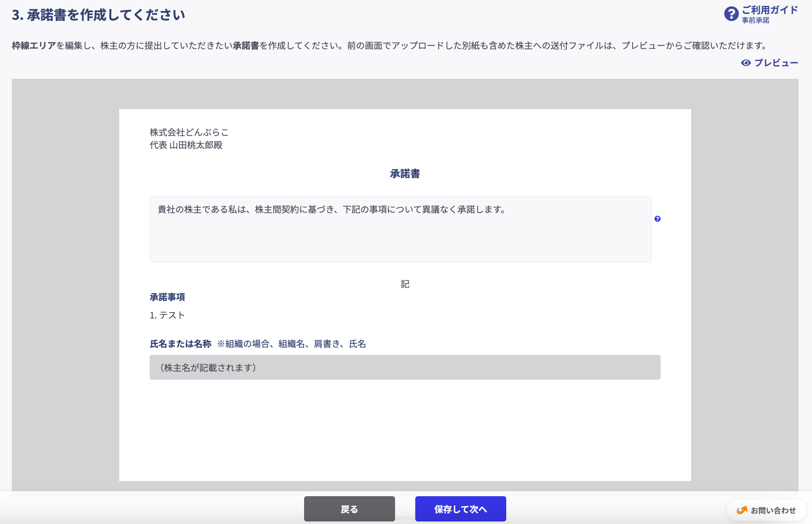Image resolution: width=812 pixels, height=524 pixels.
Task: Click the 承諾事項 section heading
Action: click(x=167, y=297)
